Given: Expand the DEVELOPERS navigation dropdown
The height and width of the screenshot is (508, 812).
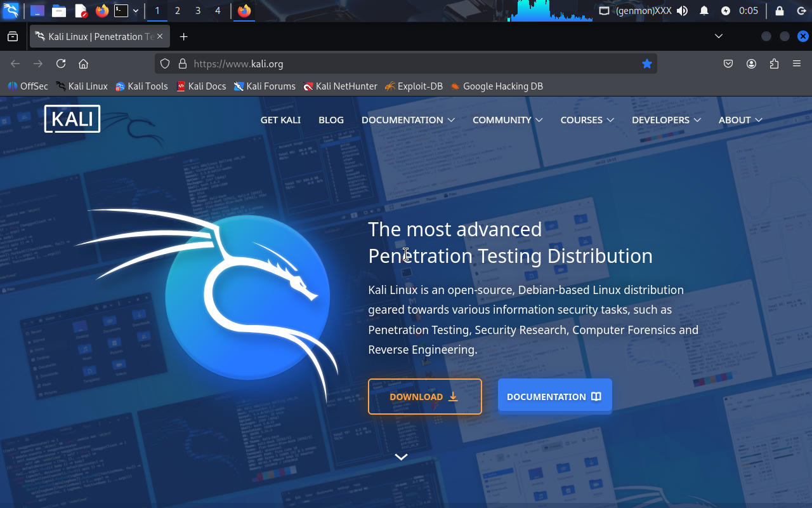Looking at the screenshot, I should click(x=666, y=120).
